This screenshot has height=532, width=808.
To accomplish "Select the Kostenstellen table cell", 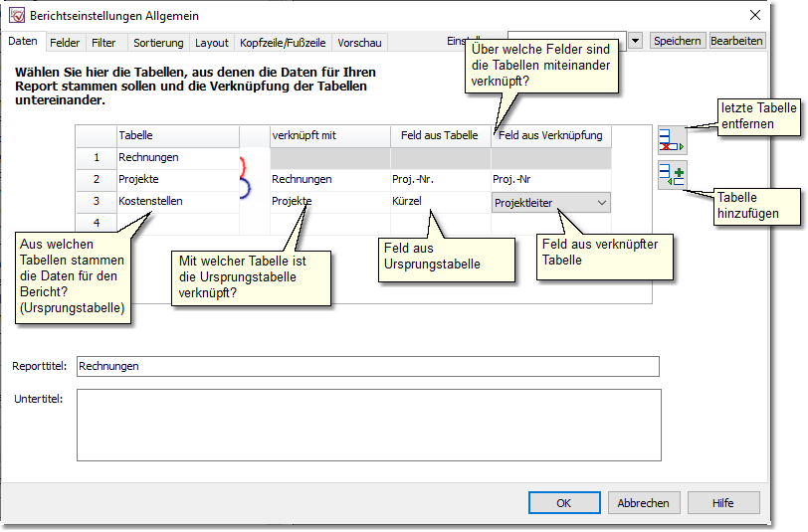I will click(x=177, y=202).
